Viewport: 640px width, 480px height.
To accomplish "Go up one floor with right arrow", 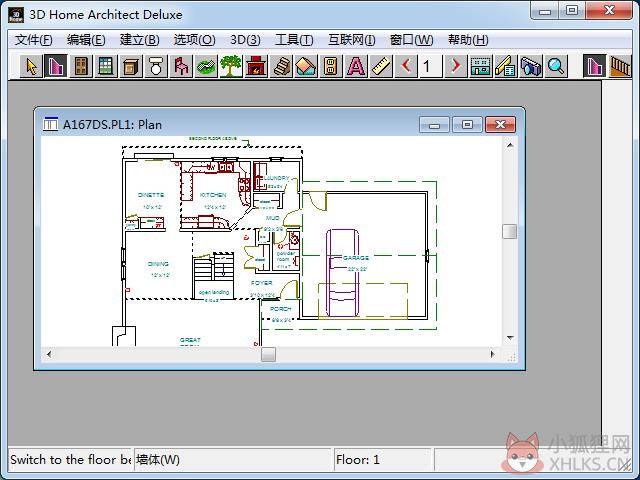I will 456,66.
